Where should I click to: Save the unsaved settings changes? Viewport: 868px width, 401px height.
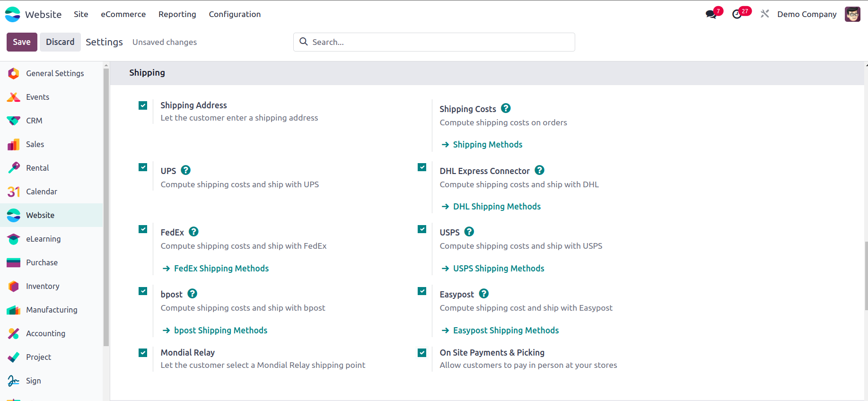point(22,42)
